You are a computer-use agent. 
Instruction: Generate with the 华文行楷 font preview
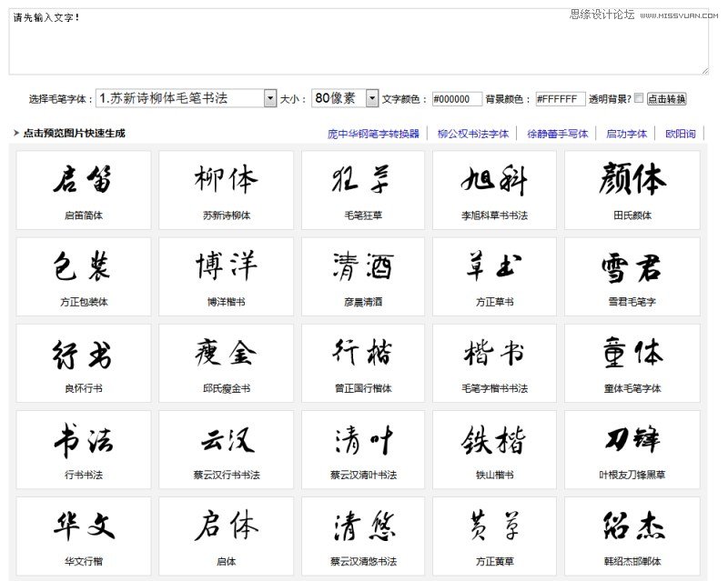[84, 536]
